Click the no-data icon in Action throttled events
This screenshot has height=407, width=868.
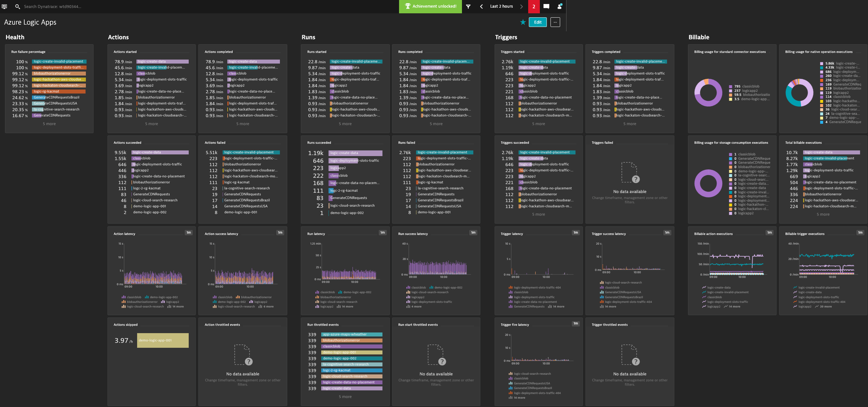(x=243, y=355)
